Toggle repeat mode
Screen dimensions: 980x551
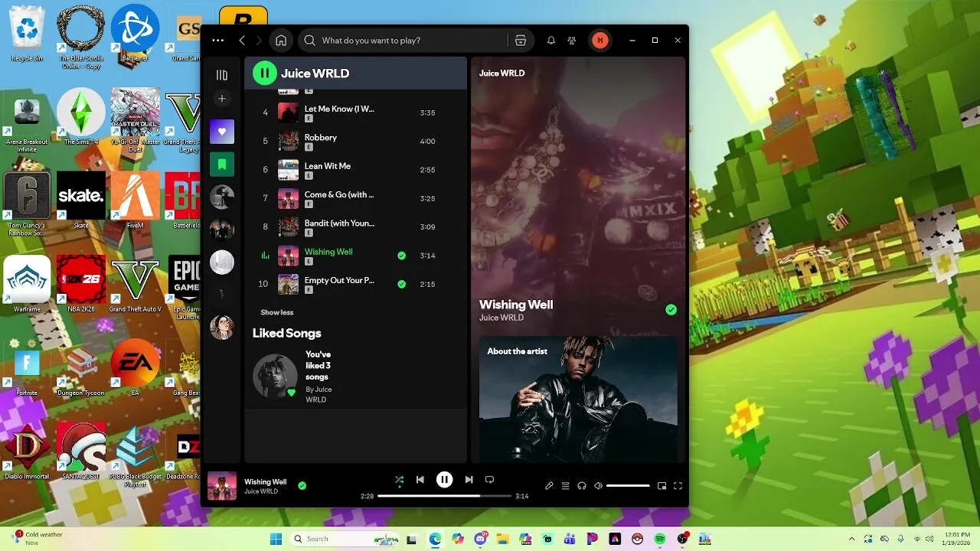489,480
